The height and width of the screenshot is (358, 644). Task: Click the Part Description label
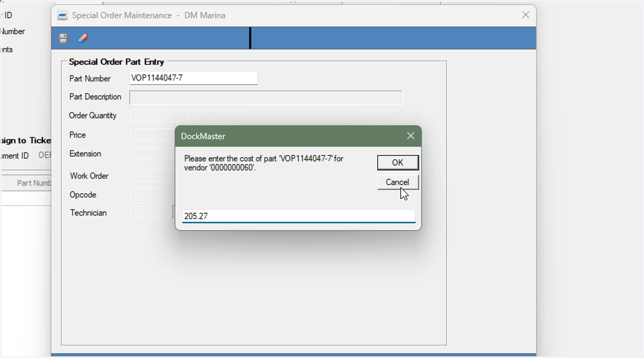[x=96, y=97]
